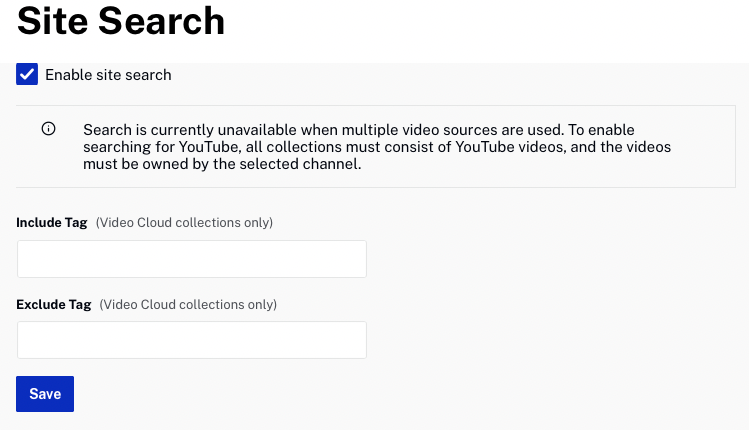Click the Video Cloud hint beside Include Tag

click(x=184, y=223)
